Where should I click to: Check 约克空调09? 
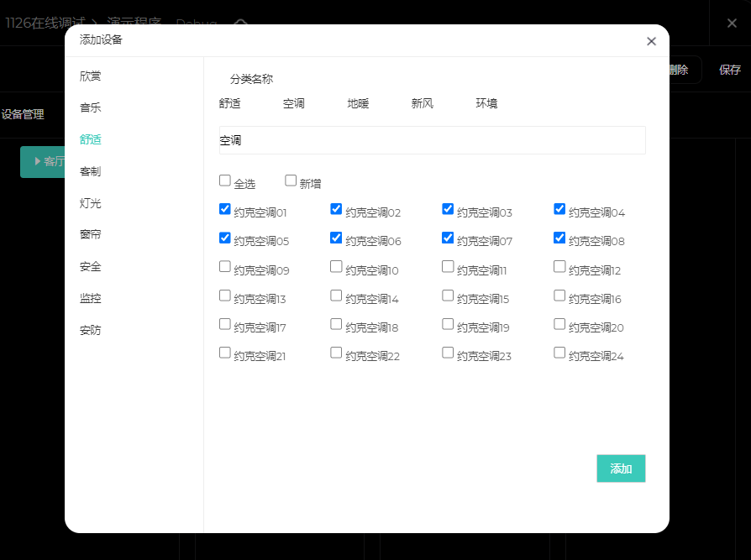224,267
